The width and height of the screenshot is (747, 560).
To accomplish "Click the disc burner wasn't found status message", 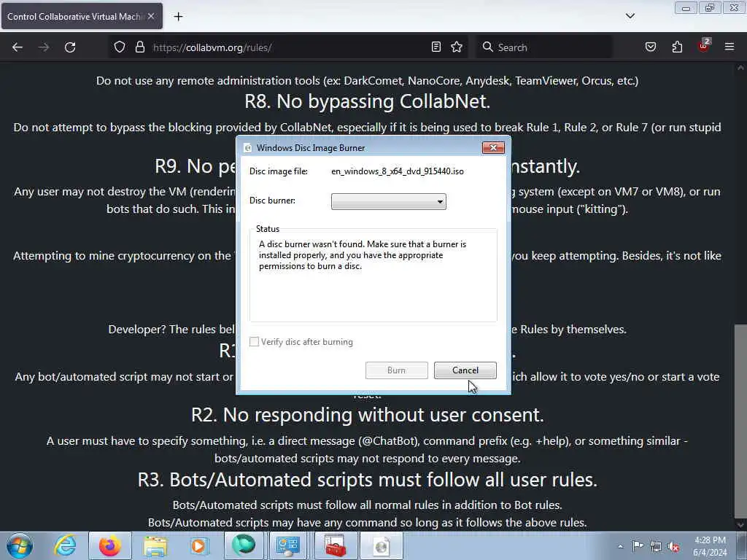I will pos(363,254).
